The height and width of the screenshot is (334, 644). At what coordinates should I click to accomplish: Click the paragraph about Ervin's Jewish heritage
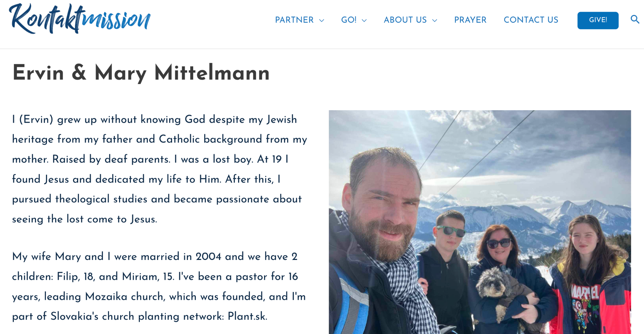tap(159, 169)
